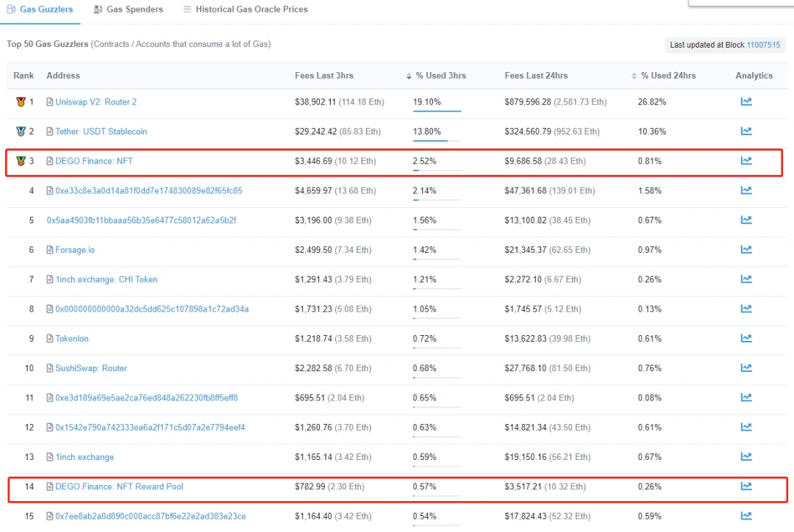
Task: Switch to the Gas Guzzlers tab
Action: pyautogui.click(x=40, y=10)
